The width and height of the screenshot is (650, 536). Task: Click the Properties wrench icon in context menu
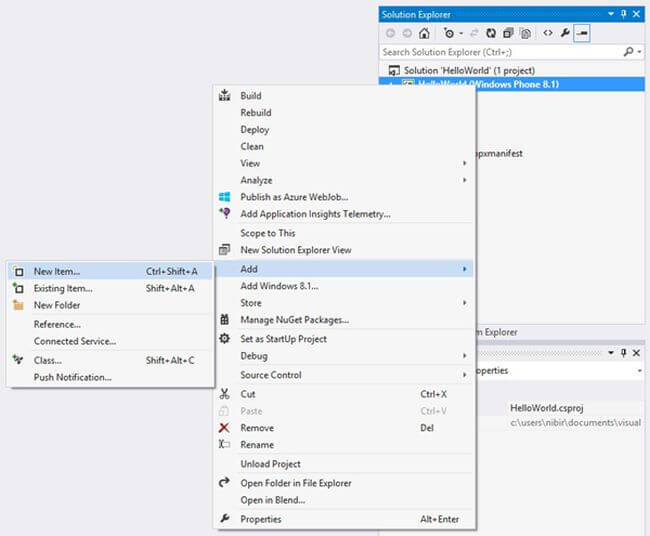[224, 518]
